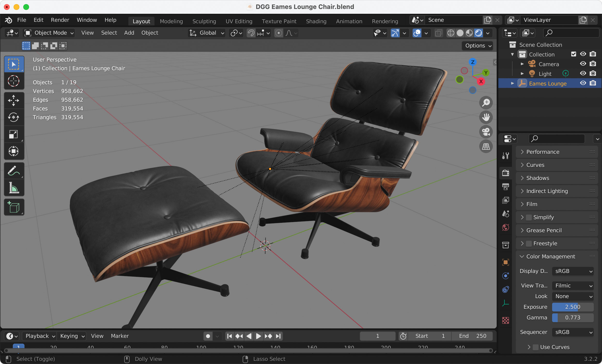Enable the Simplify checkbox

[x=529, y=217]
